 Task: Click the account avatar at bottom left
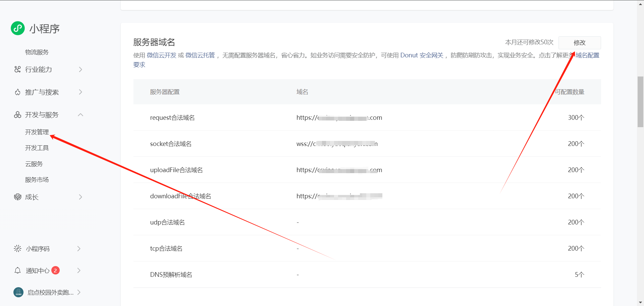[18, 292]
